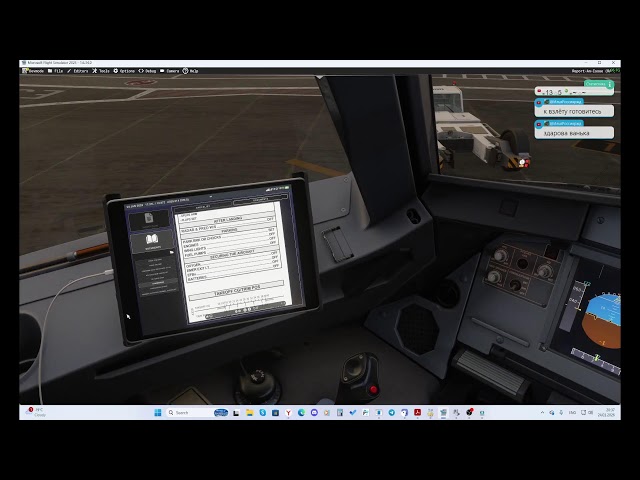Image resolution: width=640 pixels, height=480 pixels.
Task: Click the primary flight display attitude indicator
Action: [x=602, y=321]
